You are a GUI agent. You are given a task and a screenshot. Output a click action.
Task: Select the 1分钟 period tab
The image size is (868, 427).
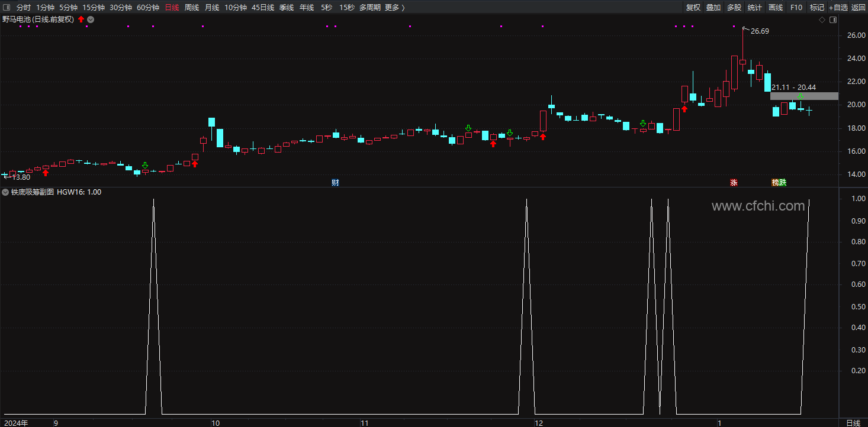[45, 8]
